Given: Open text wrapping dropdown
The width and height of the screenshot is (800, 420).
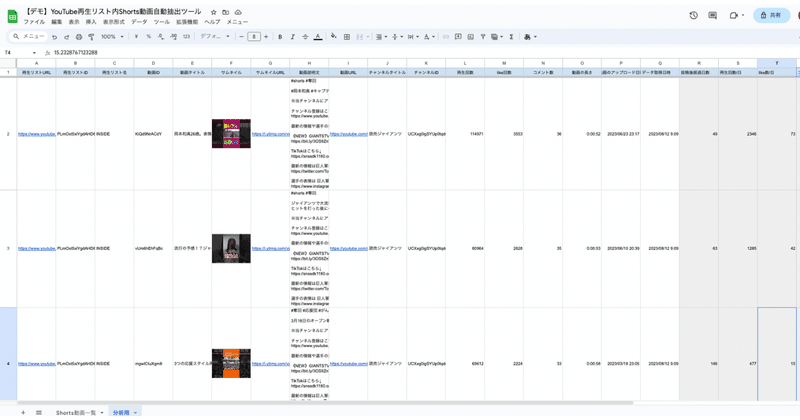Looking at the screenshot, I should pos(412,37).
